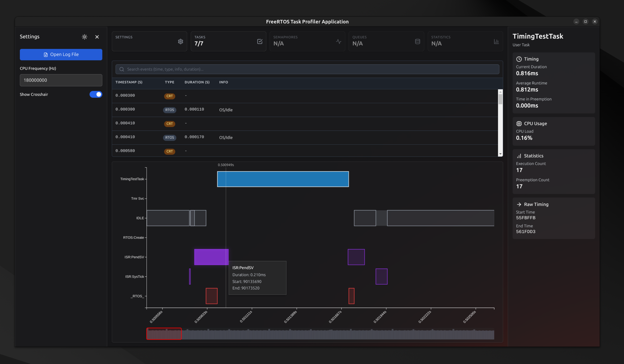This screenshot has width=624, height=364.
Task: Click the TIMESTAMP (S) column header
Action: click(x=129, y=82)
